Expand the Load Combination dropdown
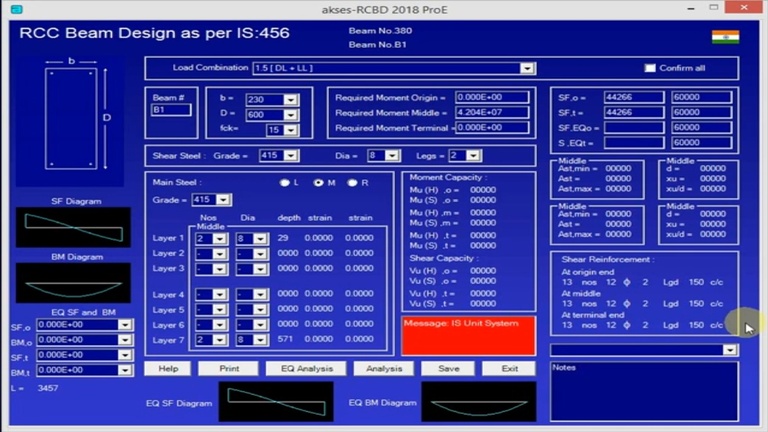 click(x=527, y=68)
